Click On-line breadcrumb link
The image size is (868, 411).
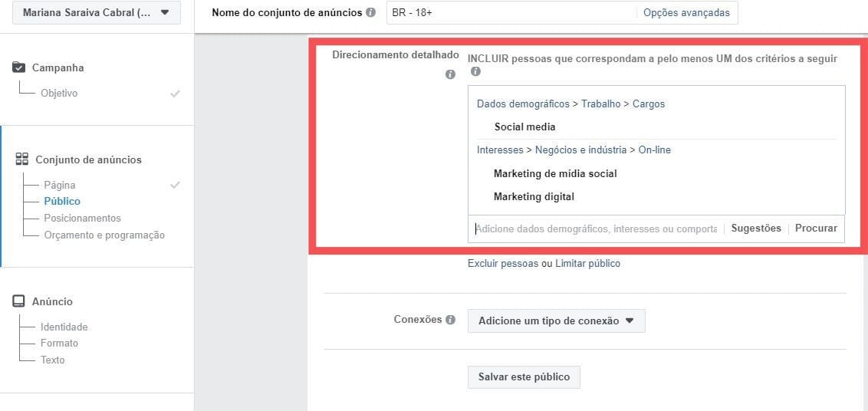pyautogui.click(x=655, y=150)
